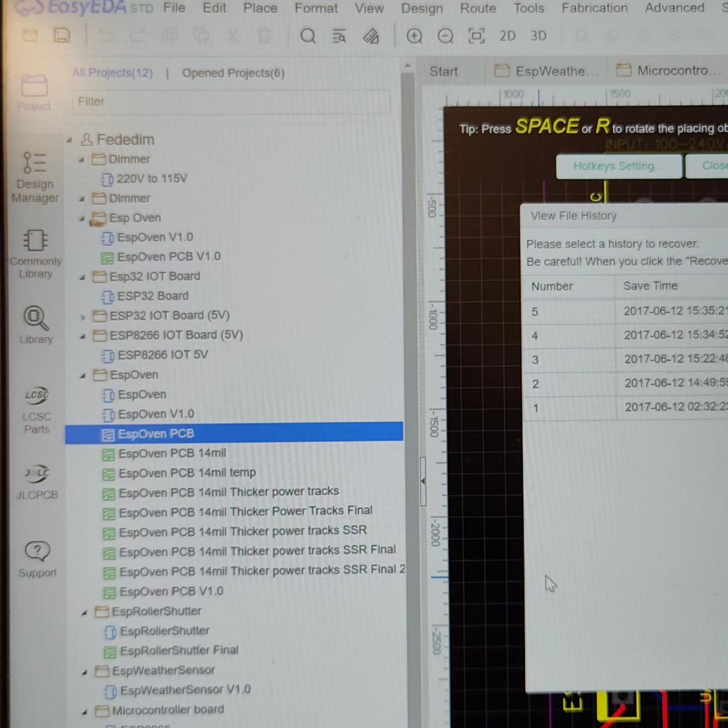Screen dimensions: 728x728
Task: Open the JLCPCB sidebar icon
Action: click(x=37, y=482)
